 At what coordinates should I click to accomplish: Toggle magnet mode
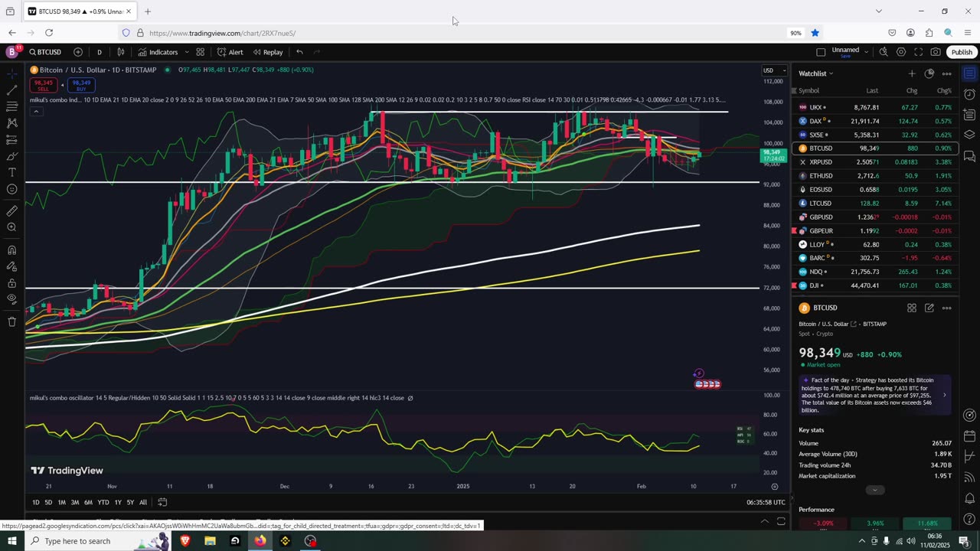11,249
